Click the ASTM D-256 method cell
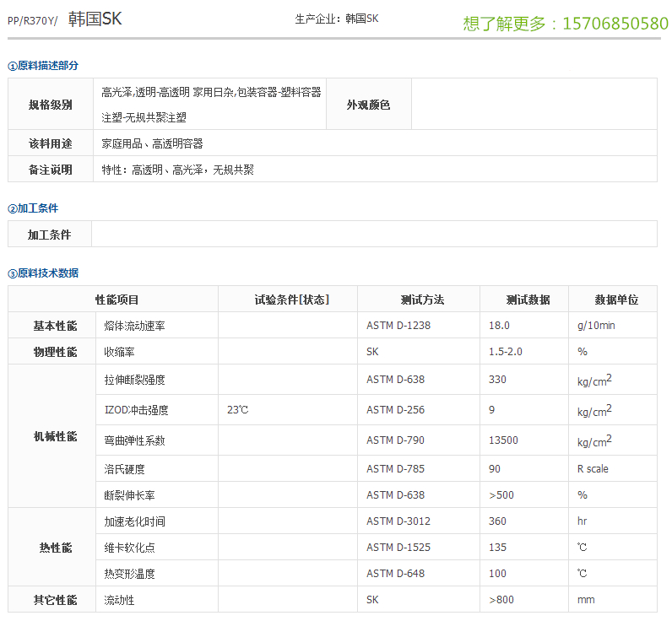Screen dimensions: 672x621 [419, 410]
